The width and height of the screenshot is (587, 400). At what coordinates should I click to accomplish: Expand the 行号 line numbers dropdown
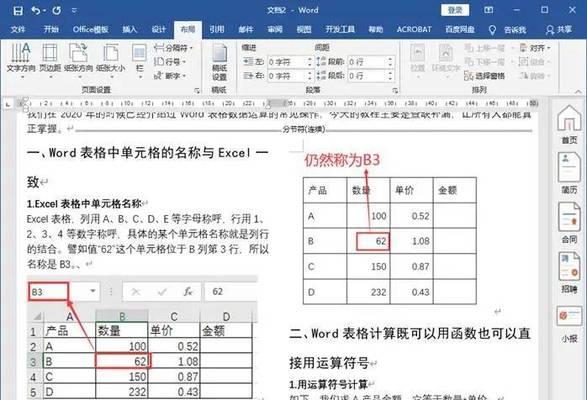pos(170,61)
